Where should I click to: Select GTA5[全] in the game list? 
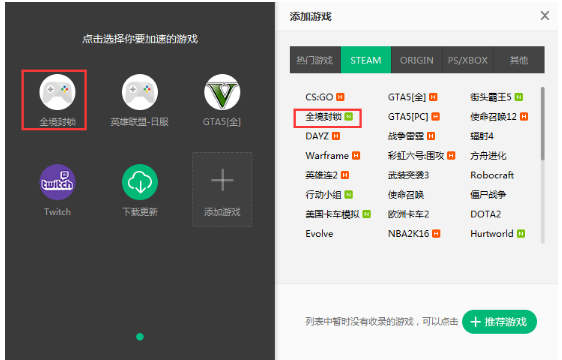407,97
